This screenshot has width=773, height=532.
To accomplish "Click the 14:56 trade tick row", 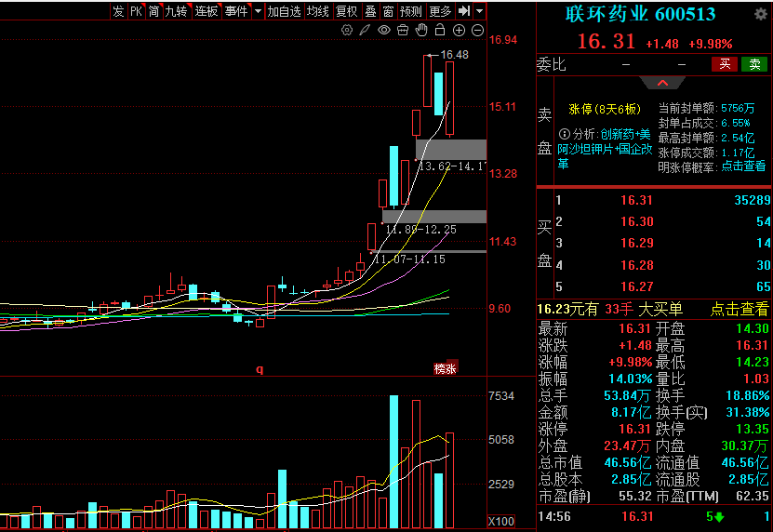I will tap(654, 516).
